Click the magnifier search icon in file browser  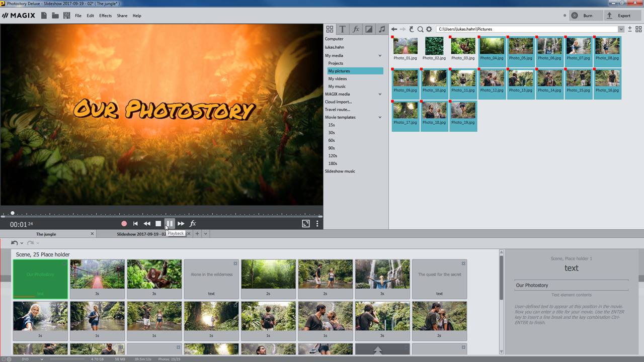tap(420, 29)
